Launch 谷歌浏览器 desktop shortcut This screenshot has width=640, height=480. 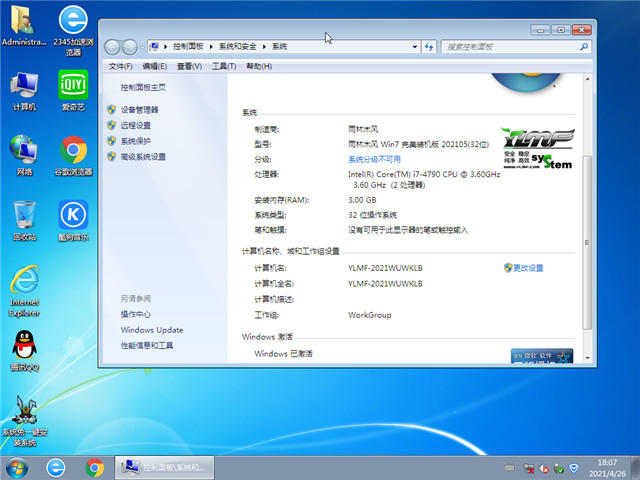[73, 156]
